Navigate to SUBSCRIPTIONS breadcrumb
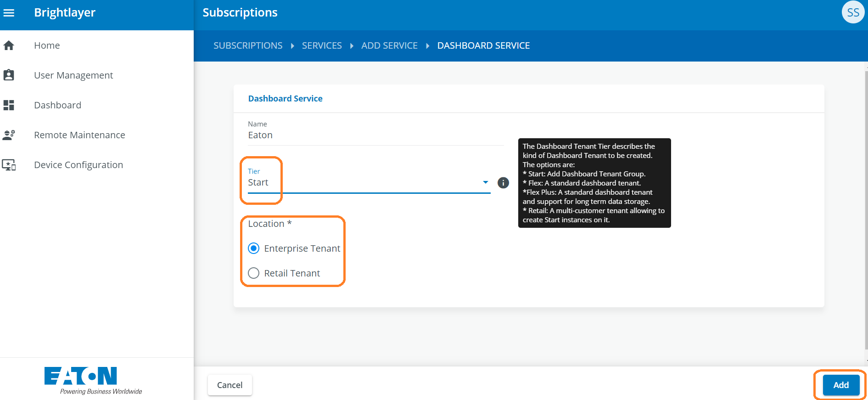 pyautogui.click(x=248, y=45)
